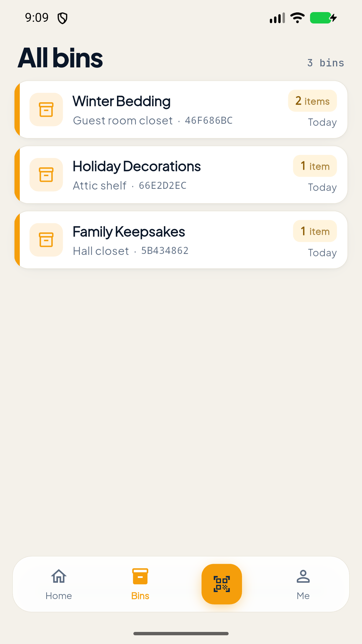
Task: Tap the Holiday Decorations box icon
Action: [46, 175]
